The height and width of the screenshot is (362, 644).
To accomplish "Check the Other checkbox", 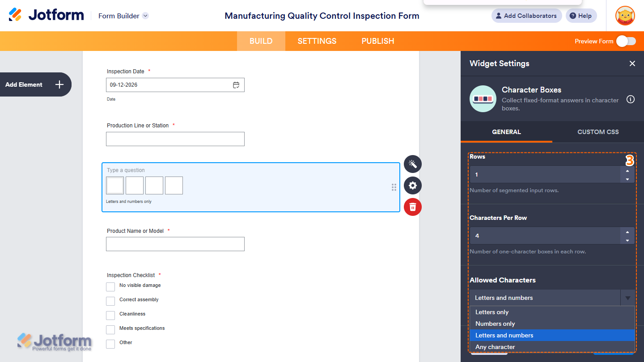I will tap(110, 344).
